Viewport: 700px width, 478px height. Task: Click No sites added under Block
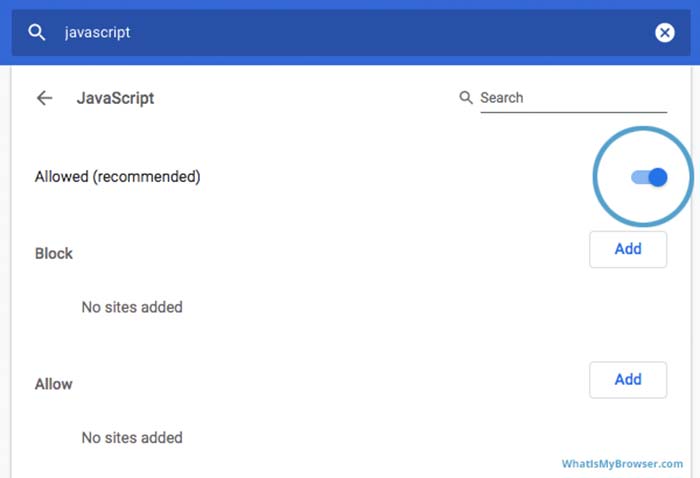click(132, 307)
